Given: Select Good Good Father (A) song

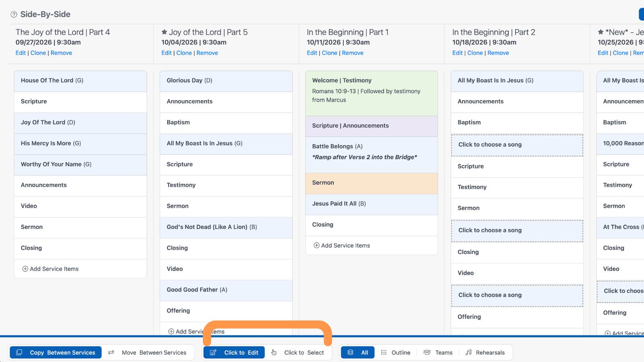Looking at the screenshot, I should [x=226, y=290].
